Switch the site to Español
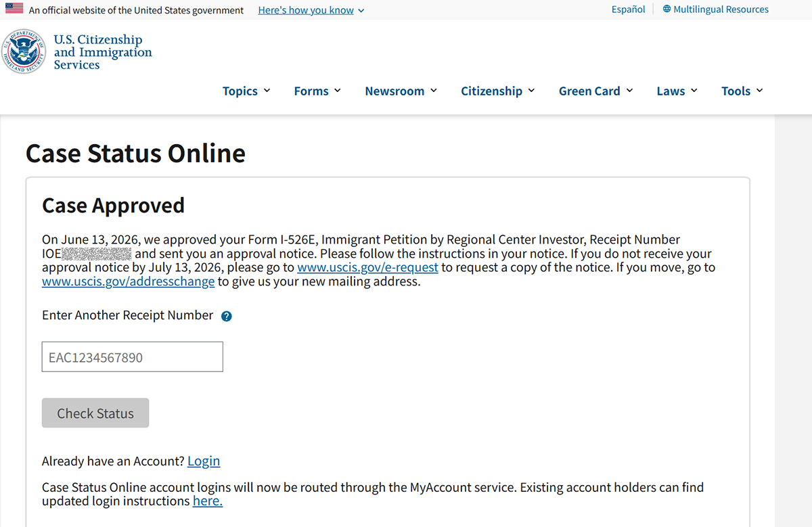This screenshot has width=812, height=527. [x=629, y=9]
